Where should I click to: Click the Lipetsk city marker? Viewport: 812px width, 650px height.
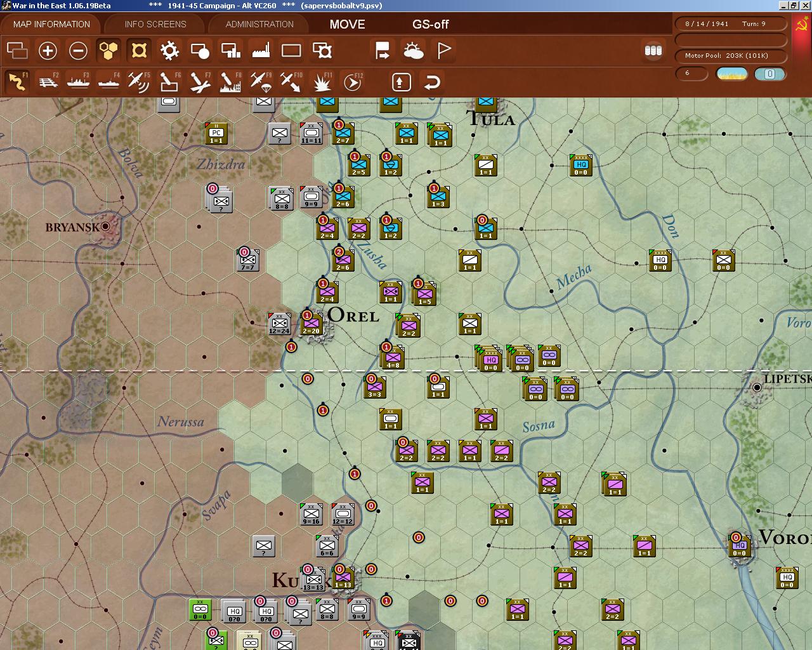[756, 387]
